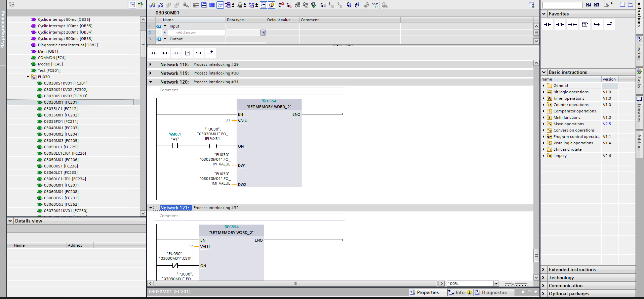
Task: Click the V2.5 version link for Move operations
Action: coord(607,124)
